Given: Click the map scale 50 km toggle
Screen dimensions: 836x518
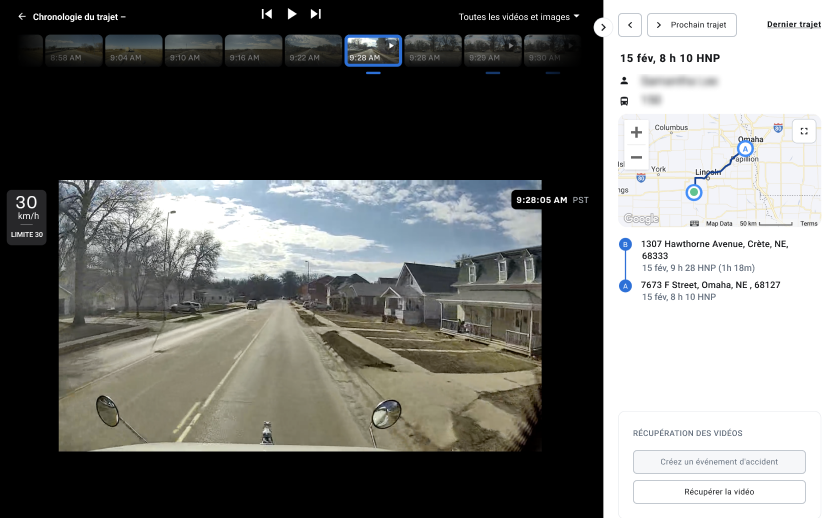Looking at the screenshot, I should click(x=766, y=223).
